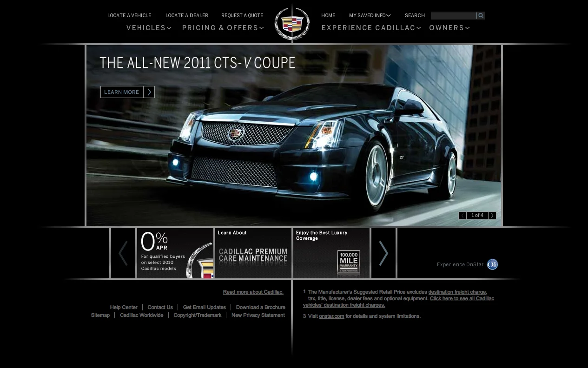
Task: Open the Cadillac Premium Care Maintenance tile
Action: click(253, 253)
